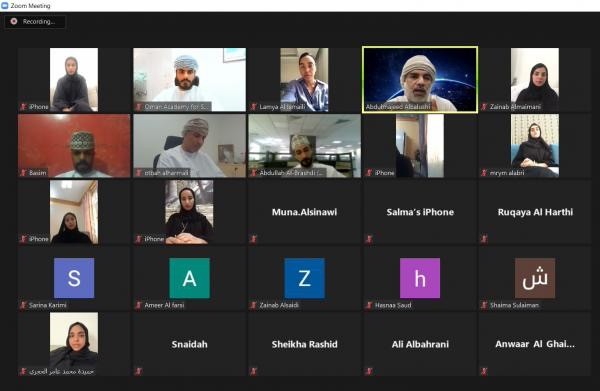Click muted mic icon on Muna.Alsinawi tile

click(253, 239)
